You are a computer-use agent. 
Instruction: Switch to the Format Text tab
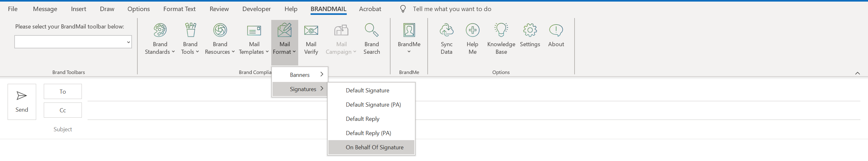[x=179, y=9]
